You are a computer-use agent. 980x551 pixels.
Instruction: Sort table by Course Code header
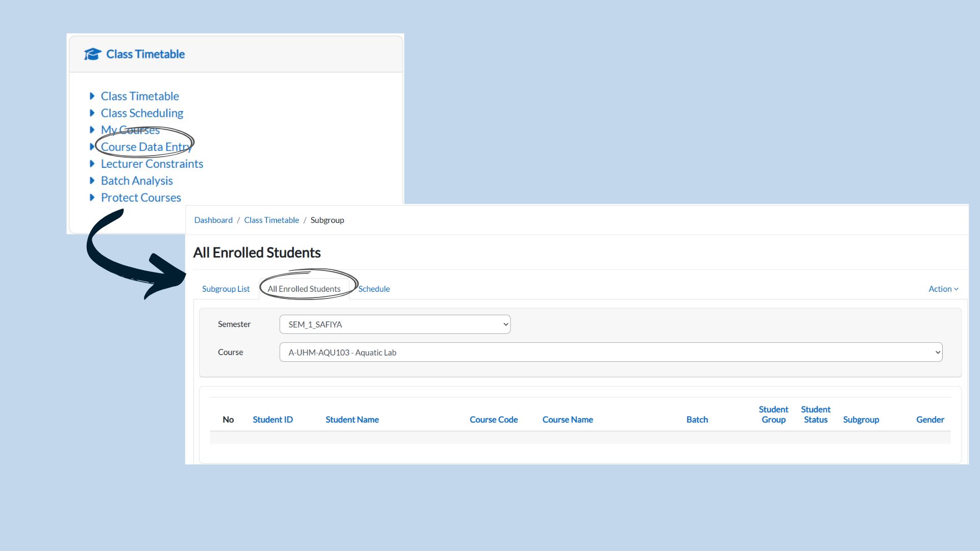tap(493, 419)
